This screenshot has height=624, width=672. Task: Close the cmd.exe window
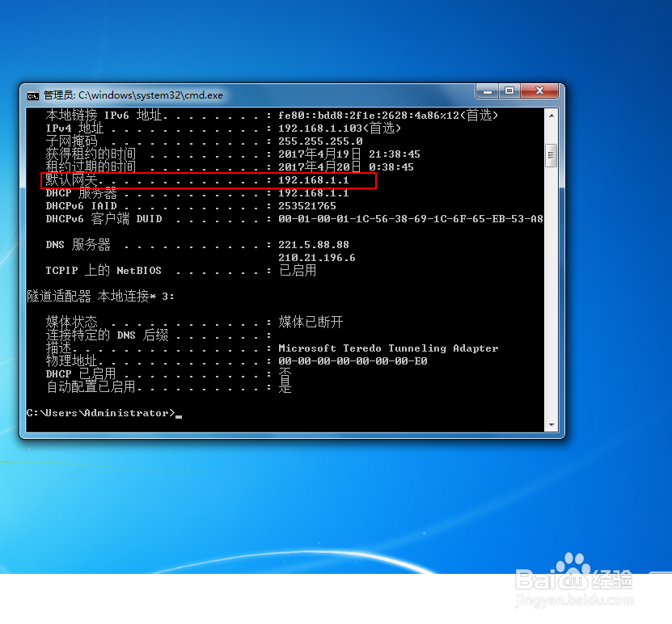click(539, 91)
